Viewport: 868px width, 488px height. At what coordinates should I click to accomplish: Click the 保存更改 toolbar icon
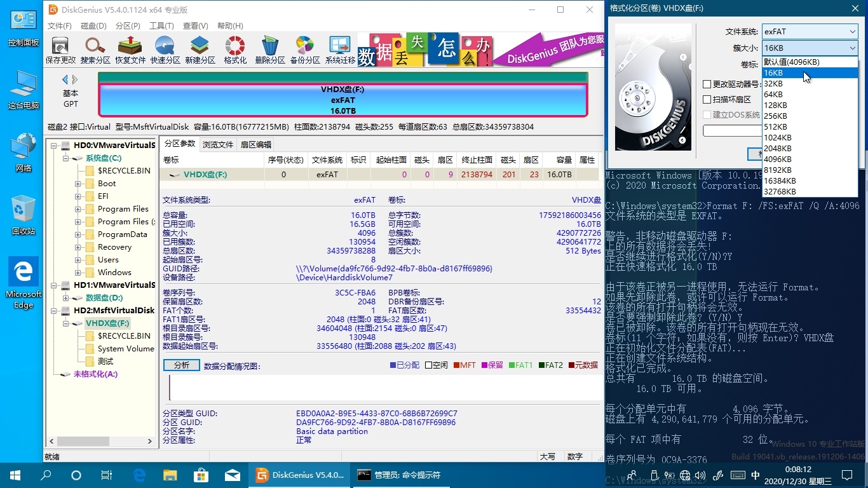(60, 50)
